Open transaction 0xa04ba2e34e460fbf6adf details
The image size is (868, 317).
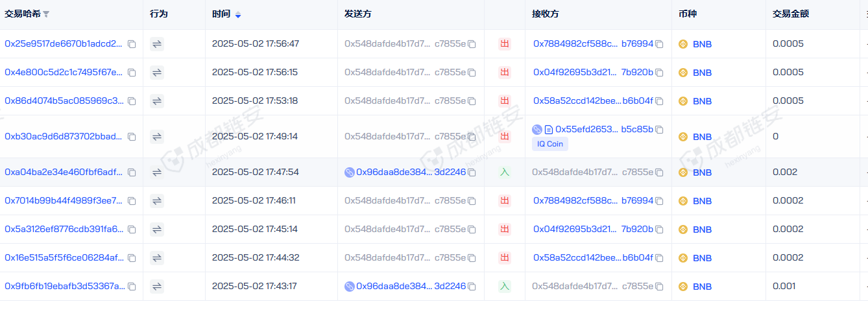pyautogui.click(x=64, y=172)
